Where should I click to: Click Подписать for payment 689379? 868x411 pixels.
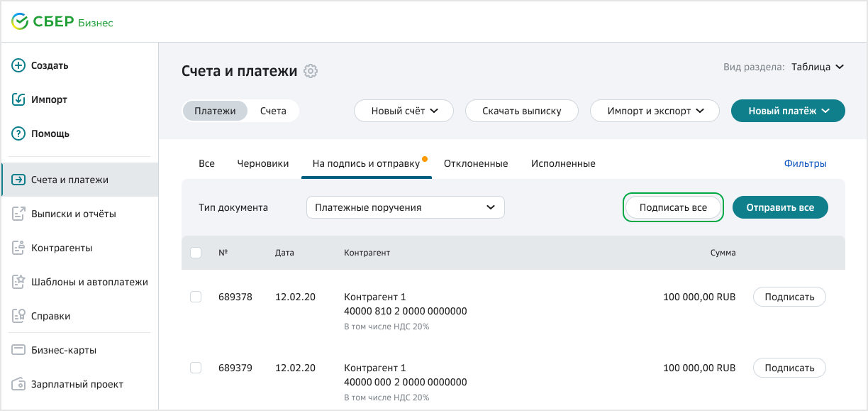point(789,368)
